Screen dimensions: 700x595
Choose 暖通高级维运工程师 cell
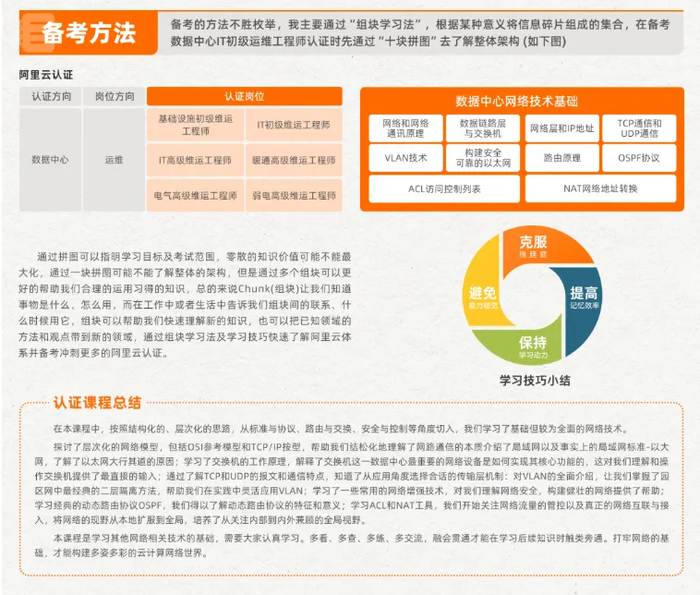294,160
